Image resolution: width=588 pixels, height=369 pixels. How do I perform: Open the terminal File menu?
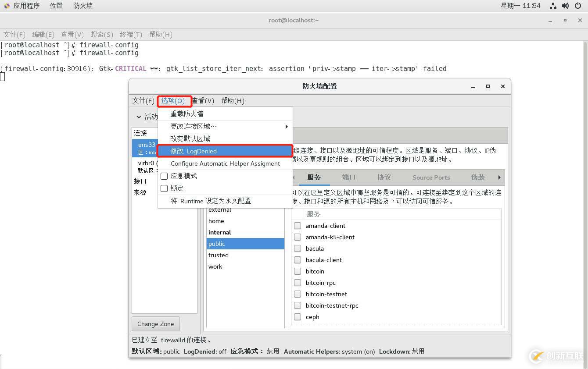(14, 34)
